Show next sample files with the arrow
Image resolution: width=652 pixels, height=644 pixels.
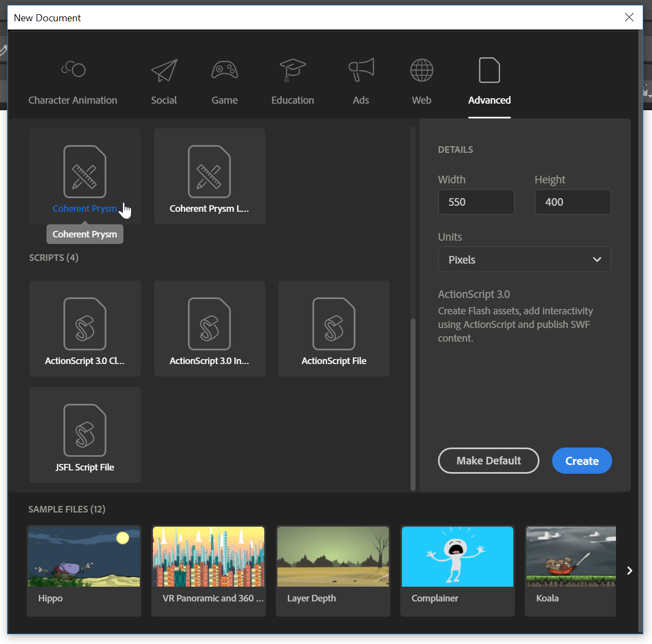coord(630,570)
